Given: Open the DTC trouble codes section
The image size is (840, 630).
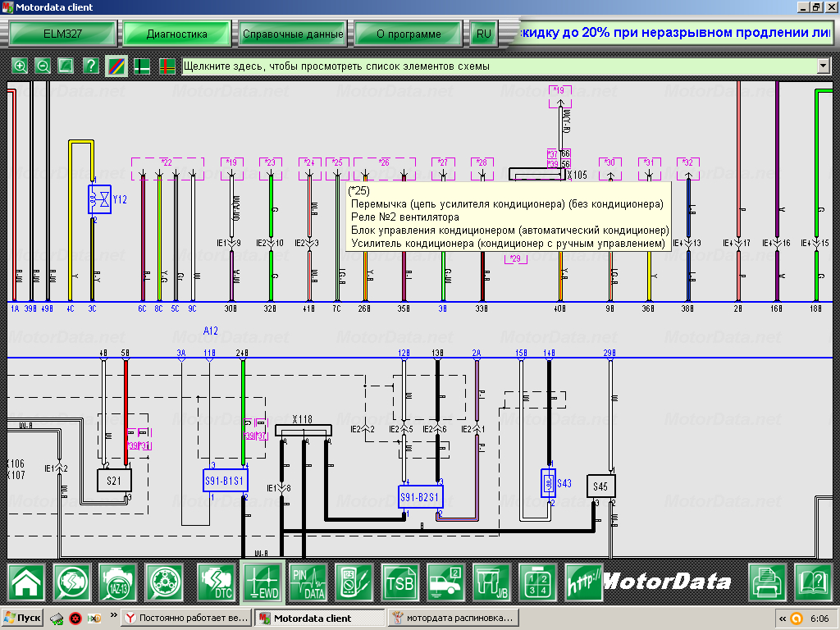Looking at the screenshot, I should click(x=216, y=582).
